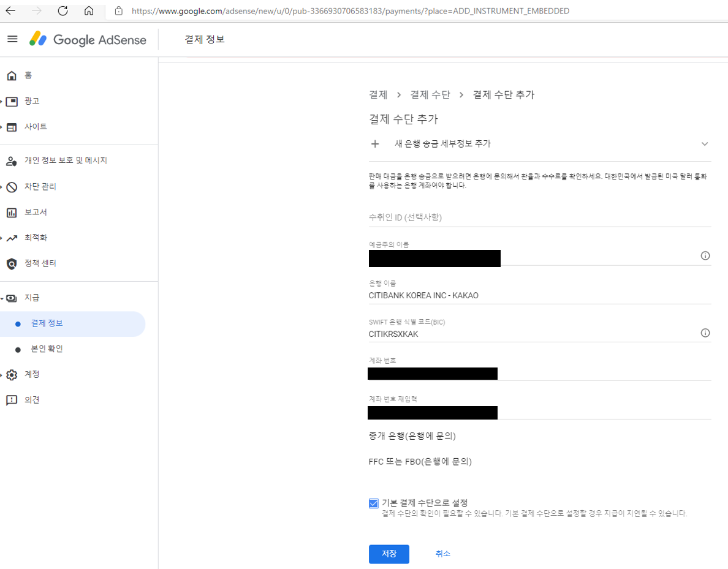This screenshot has height=569, width=728.
Task: Expand the 최적화 menu arrow
Action: click(x=1, y=238)
